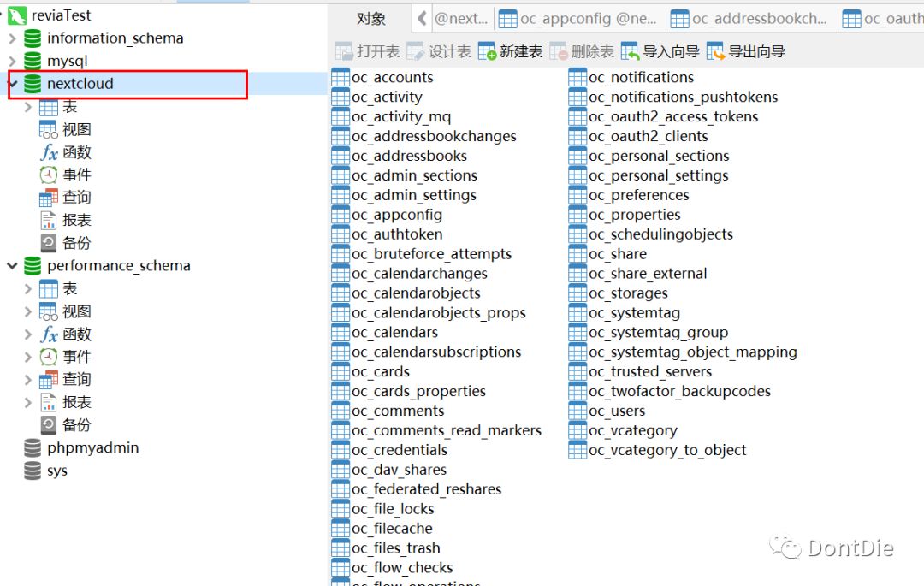Click the 备份 backup icon under performance_schema

pos(49,424)
